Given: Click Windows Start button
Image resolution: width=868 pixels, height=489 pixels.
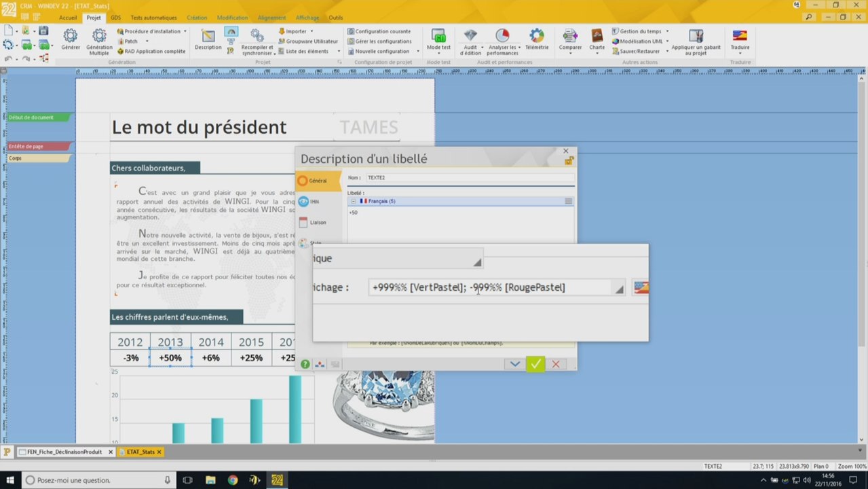Looking at the screenshot, I should (x=10, y=480).
